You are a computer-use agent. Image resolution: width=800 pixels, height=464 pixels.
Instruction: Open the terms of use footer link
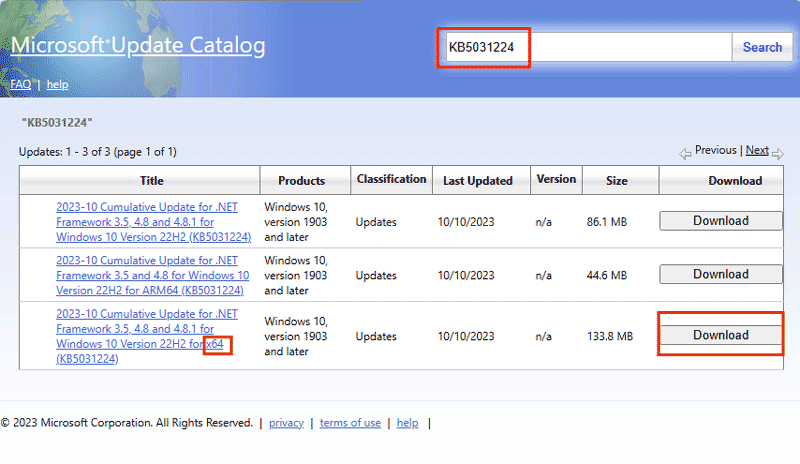(x=350, y=423)
